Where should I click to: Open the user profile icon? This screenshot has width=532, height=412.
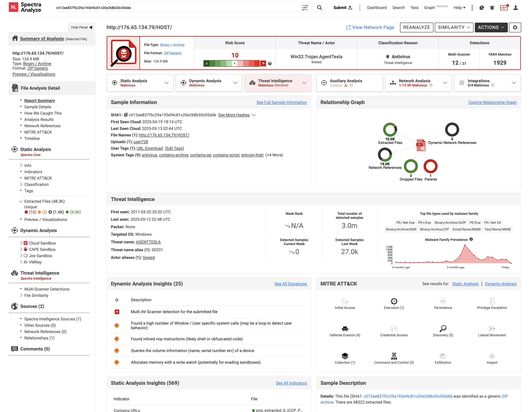tap(516, 8)
